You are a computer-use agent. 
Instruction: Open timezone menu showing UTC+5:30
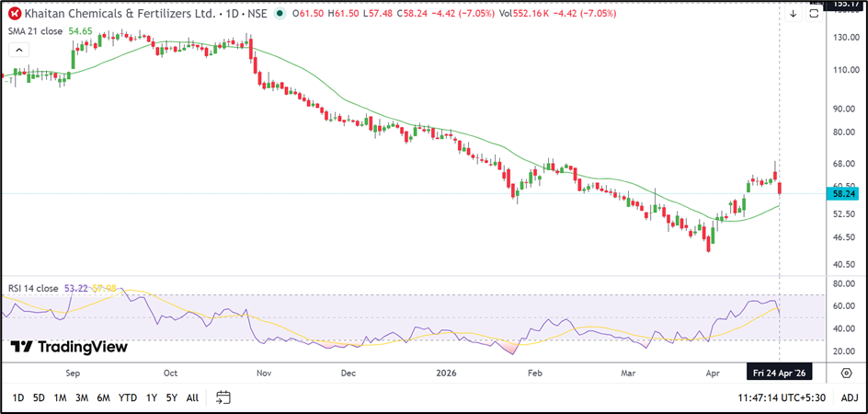(x=782, y=397)
